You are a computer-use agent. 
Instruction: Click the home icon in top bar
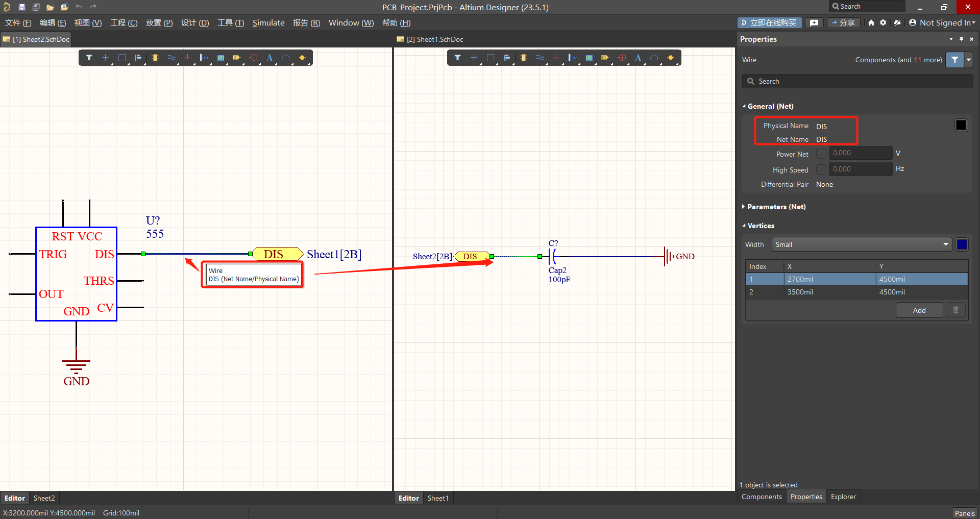tap(871, 22)
